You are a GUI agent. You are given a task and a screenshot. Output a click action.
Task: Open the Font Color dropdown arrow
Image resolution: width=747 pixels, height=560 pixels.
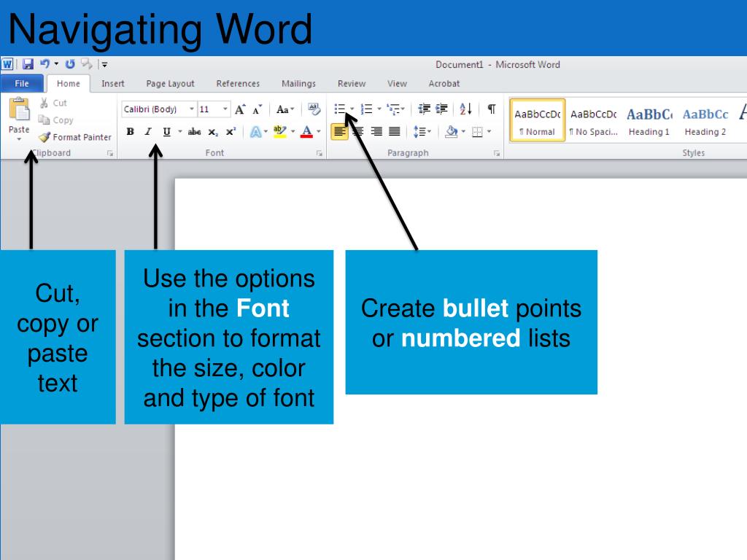(318, 131)
